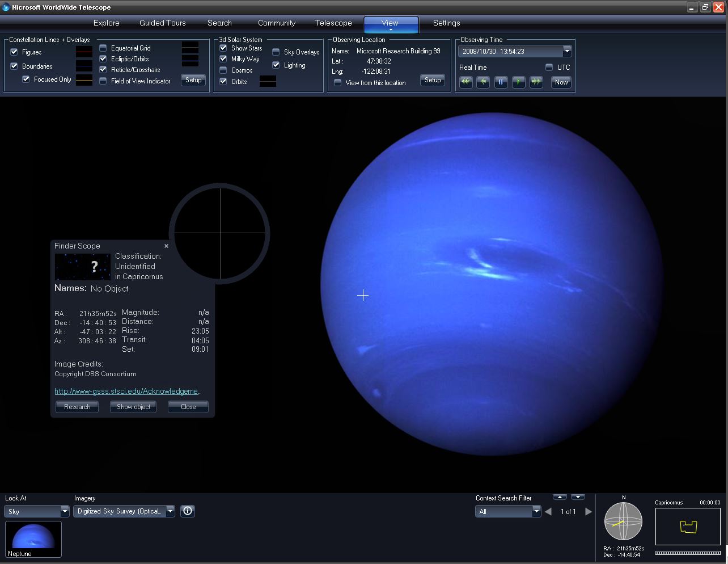Click 'Microsoft Research Building 99' location name

tap(399, 50)
